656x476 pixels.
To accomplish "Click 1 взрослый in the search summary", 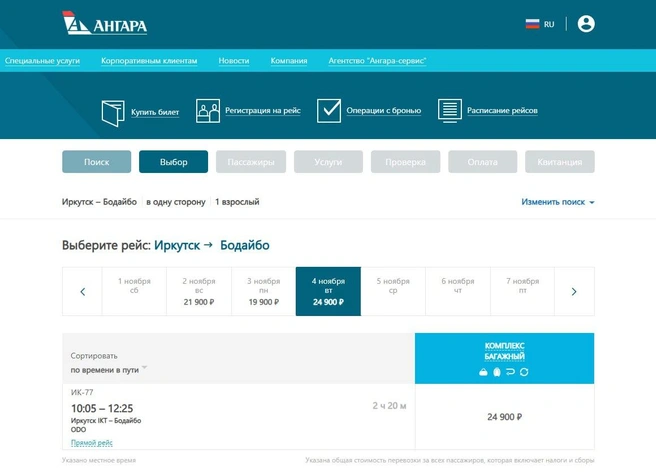I will click(237, 202).
